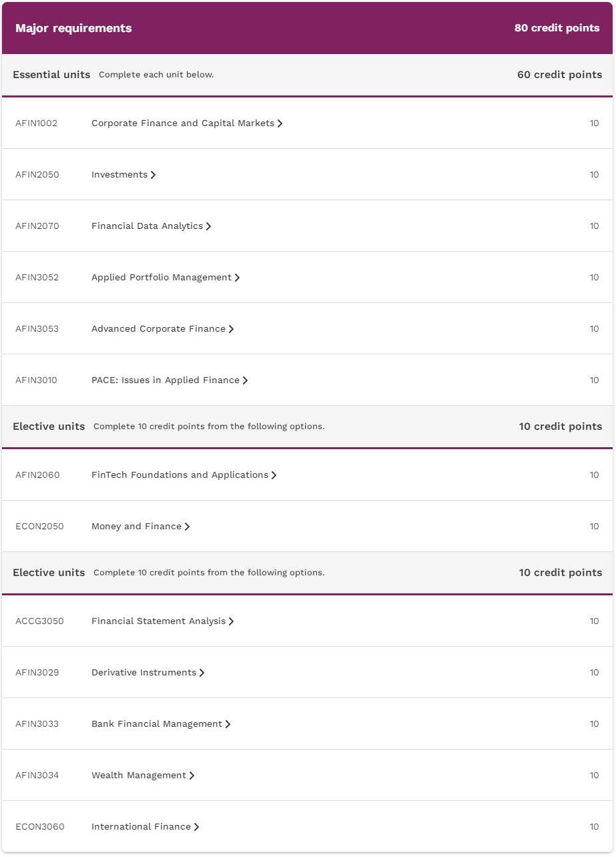Open the Derivative Instruments unit
616x857 pixels.
(x=147, y=673)
